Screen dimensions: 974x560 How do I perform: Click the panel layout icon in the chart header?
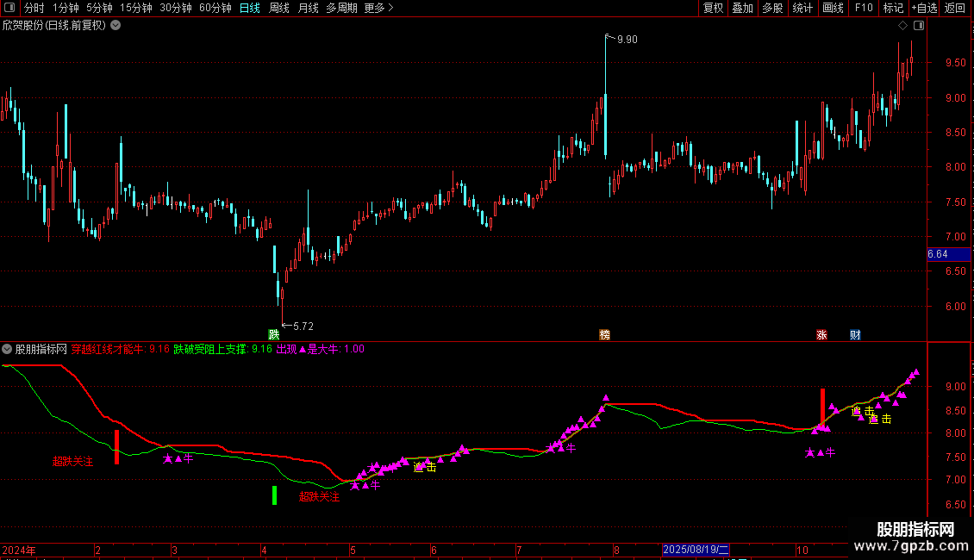[919, 26]
